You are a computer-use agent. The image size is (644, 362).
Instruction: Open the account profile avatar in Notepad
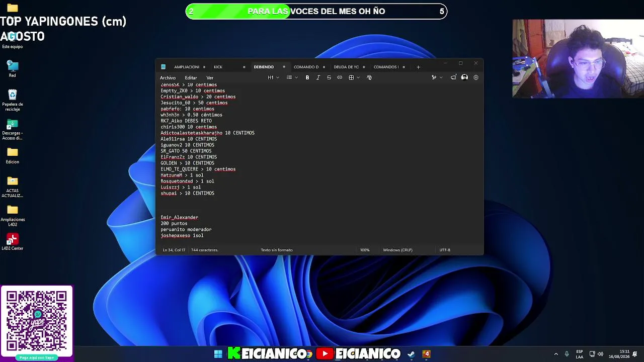464,77
